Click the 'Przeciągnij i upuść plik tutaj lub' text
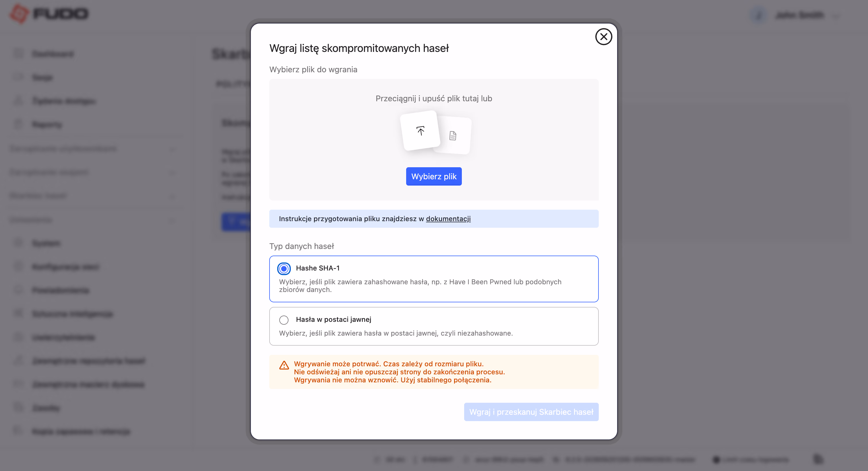Screen dimensions: 868x471 point(434,99)
